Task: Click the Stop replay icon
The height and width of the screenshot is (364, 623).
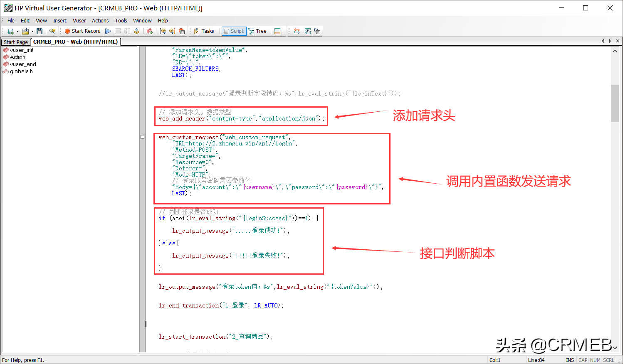Action: (x=118, y=31)
